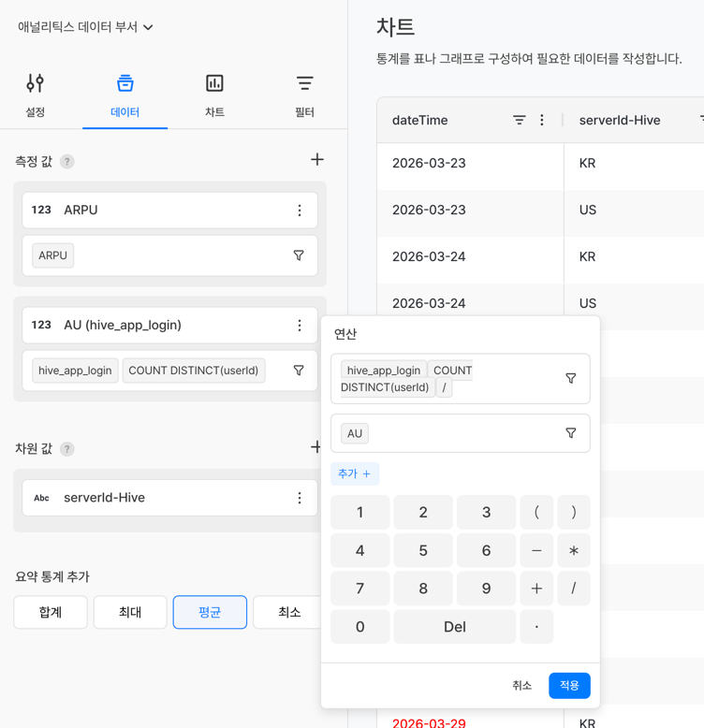Screen dimensions: 704x728
Task: Switch to the 필터 tab
Action: 304,95
